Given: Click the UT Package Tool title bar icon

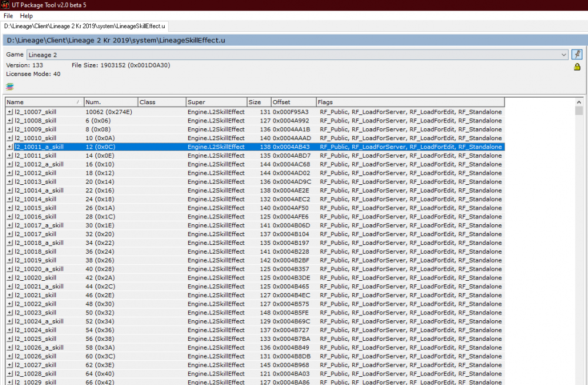Looking at the screenshot, I should point(5,5).
